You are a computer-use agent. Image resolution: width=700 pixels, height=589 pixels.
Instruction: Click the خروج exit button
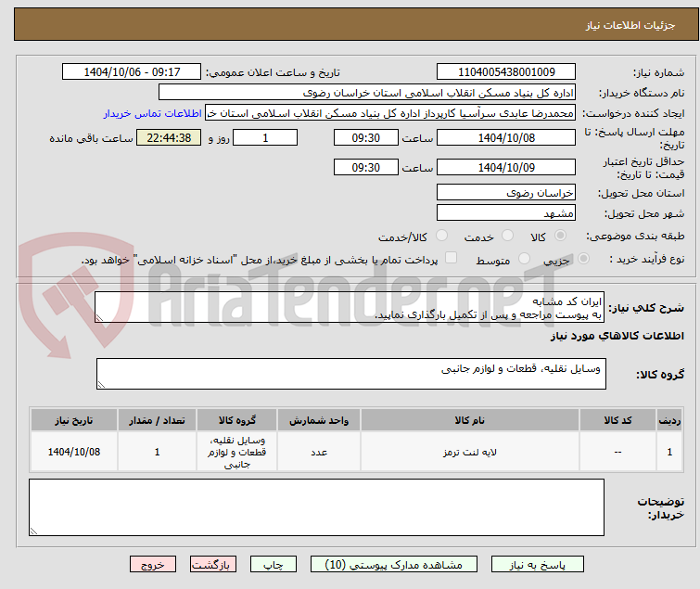(153, 565)
